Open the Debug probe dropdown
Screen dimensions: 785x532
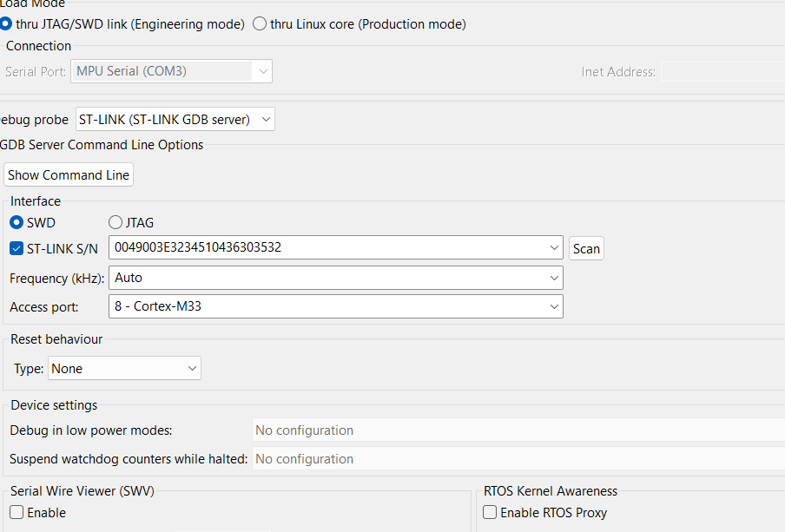[267, 119]
